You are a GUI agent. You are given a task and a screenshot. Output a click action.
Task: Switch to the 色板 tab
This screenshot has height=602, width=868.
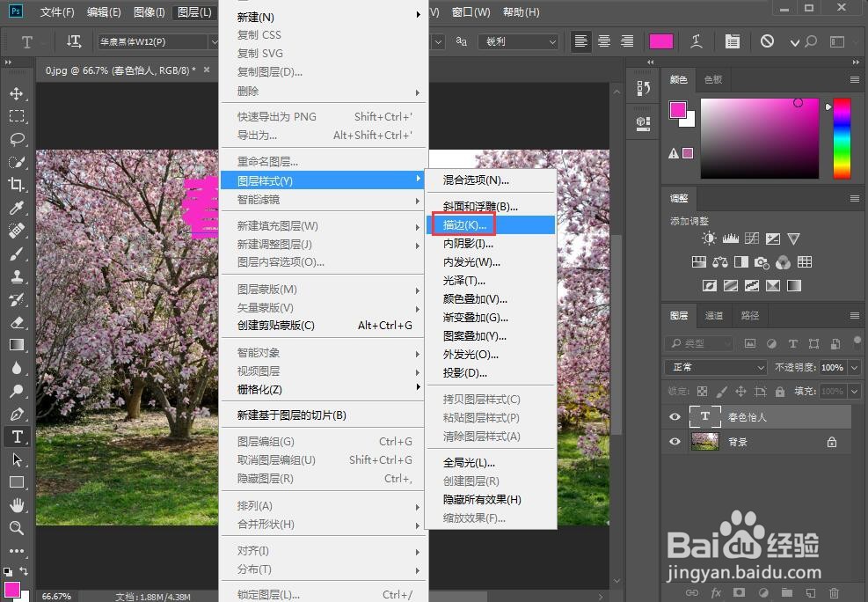[712, 79]
